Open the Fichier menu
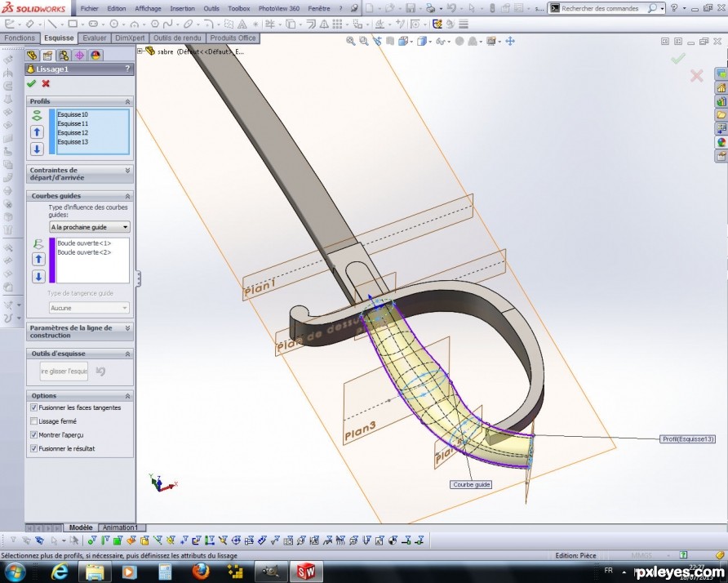728x583 pixels. pyautogui.click(x=90, y=8)
